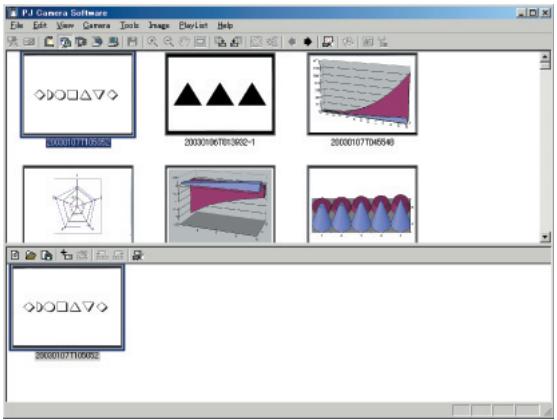
Task: Select the blue cones chart thumbnail
Action: point(362,204)
